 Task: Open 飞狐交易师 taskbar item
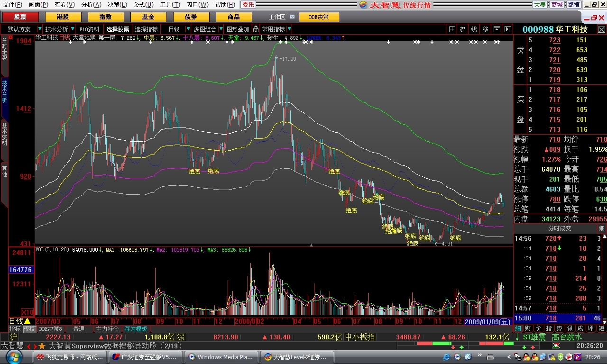point(69,357)
